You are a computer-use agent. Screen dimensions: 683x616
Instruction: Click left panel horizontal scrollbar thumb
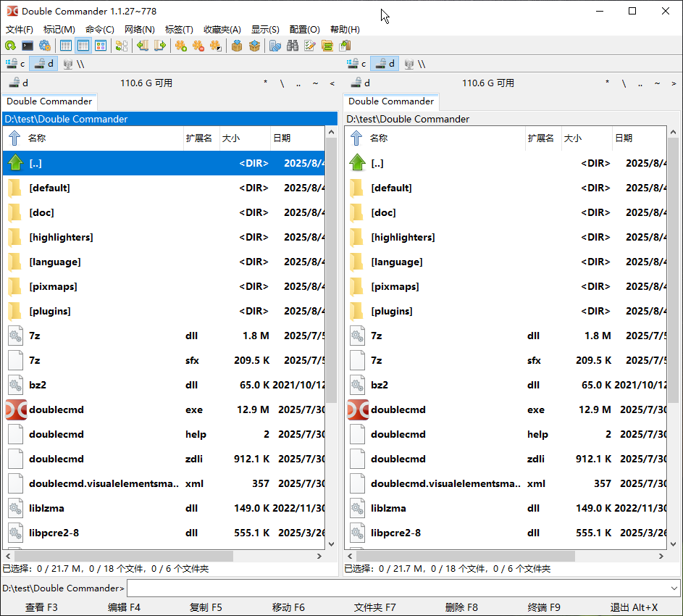124,556
